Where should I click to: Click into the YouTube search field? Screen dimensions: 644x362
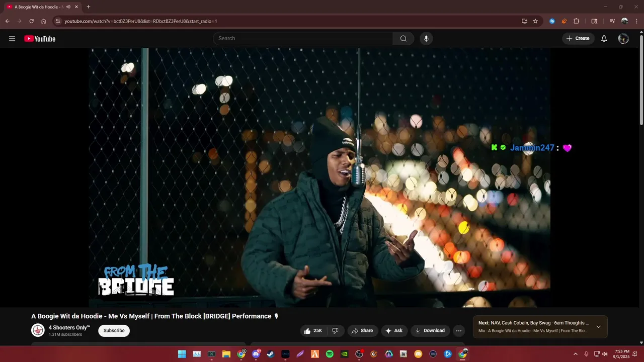coord(303,39)
